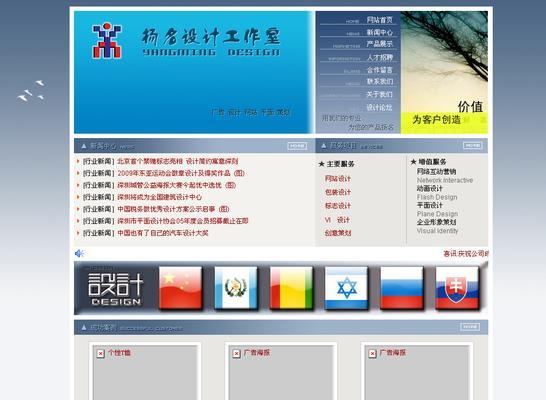Click 包装设计 service link
This screenshot has height=400, width=546.
click(x=338, y=192)
